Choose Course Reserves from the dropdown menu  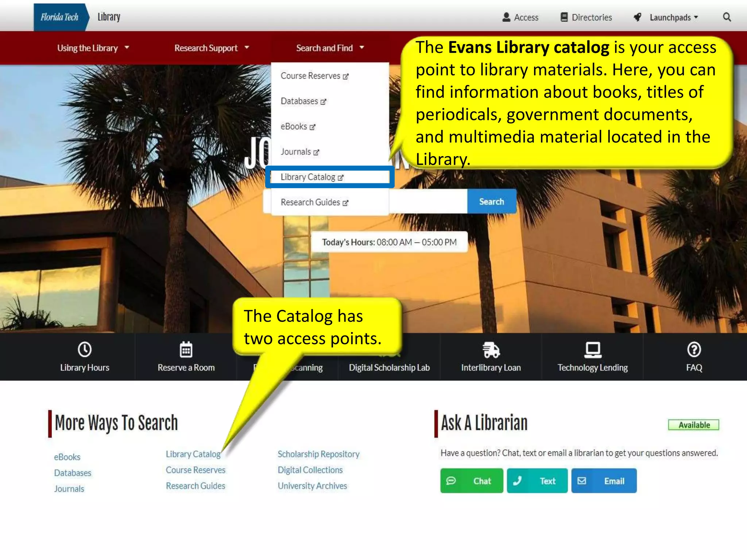tap(310, 76)
